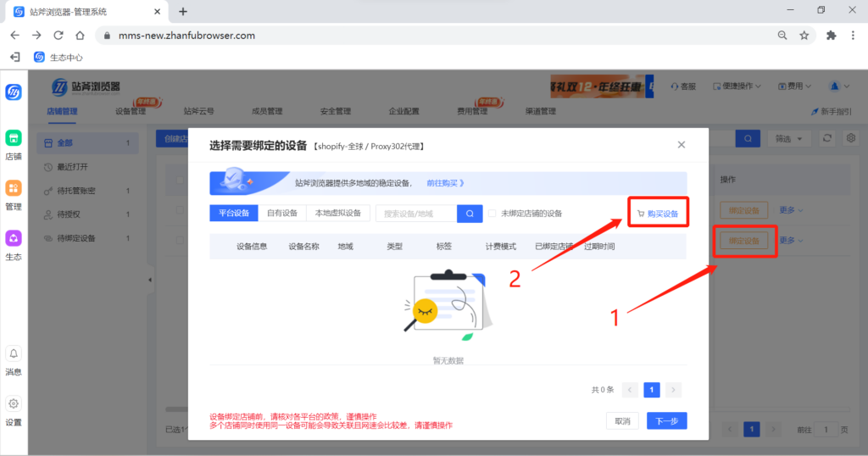Screen dimensions: 868x456
Task: Toggle the select-all checkbox in table header
Action: [180, 180]
